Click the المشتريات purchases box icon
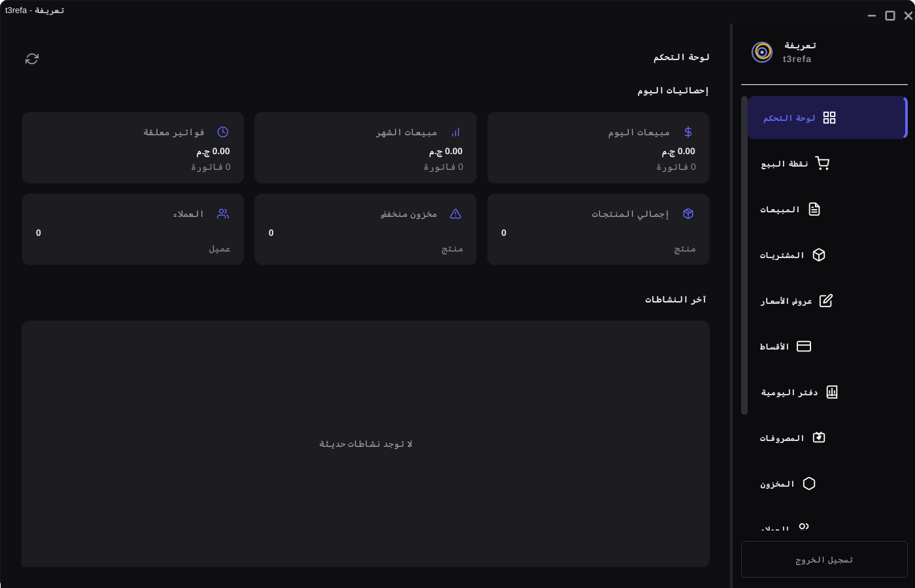This screenshot has width=915, height=588. pyautogui.click(x=820, y=255)
